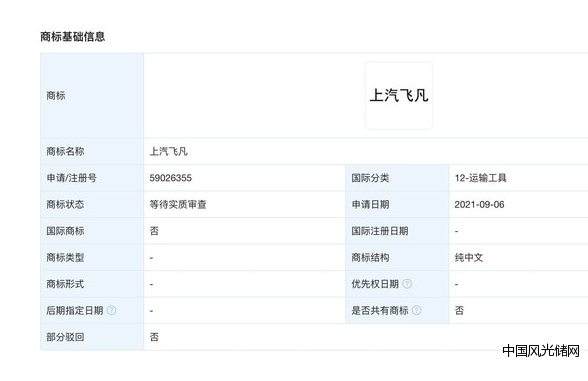Click the 国际注册日期 label cell

397,231
